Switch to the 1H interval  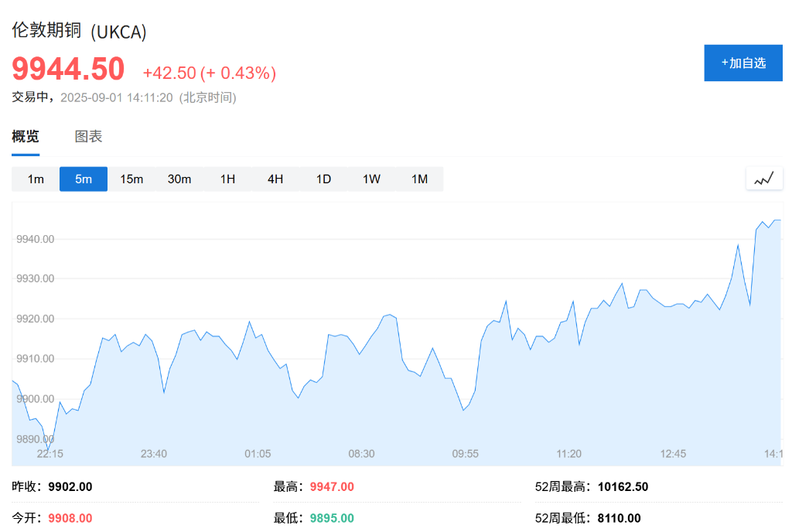[227, 179]
